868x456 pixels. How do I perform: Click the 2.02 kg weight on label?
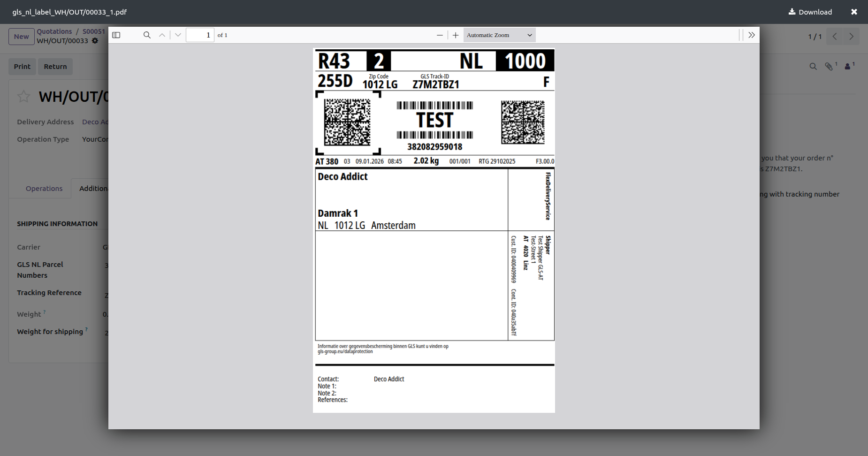pos(426,161)
